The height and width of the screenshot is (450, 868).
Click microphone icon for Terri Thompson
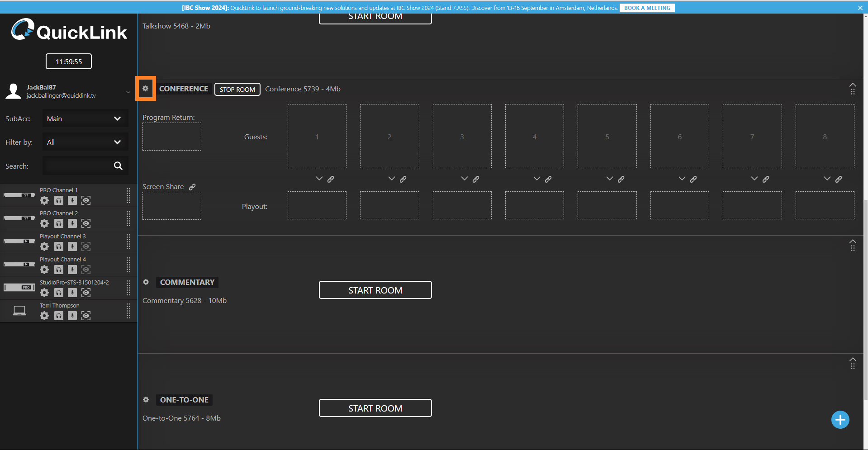pos(72,316)
